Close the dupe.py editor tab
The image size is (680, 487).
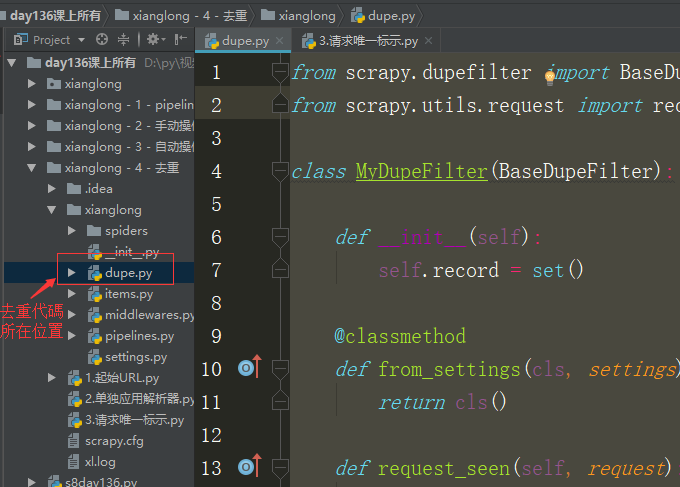click(x=281, y=41)
